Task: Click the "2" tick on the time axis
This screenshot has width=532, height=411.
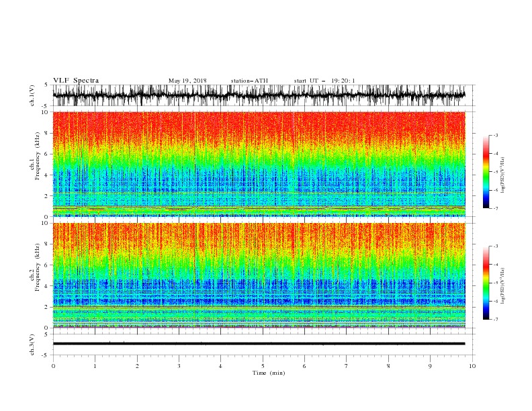Action: (x=137, y=366)
